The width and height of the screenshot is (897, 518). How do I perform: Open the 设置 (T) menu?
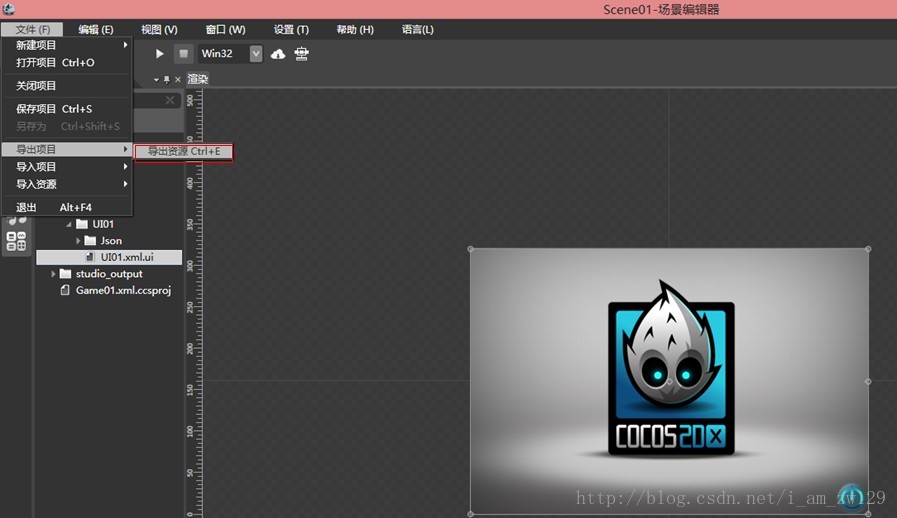pos(291,30)
